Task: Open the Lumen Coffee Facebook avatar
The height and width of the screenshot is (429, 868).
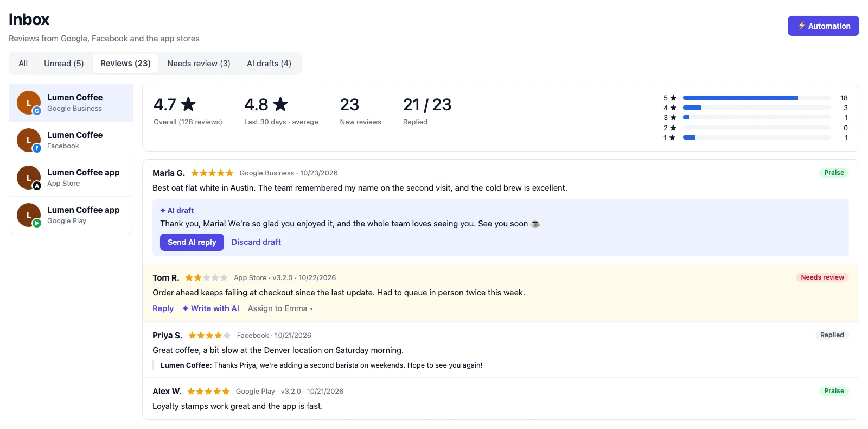Action: pyautogui.click(x=29, y=140)
